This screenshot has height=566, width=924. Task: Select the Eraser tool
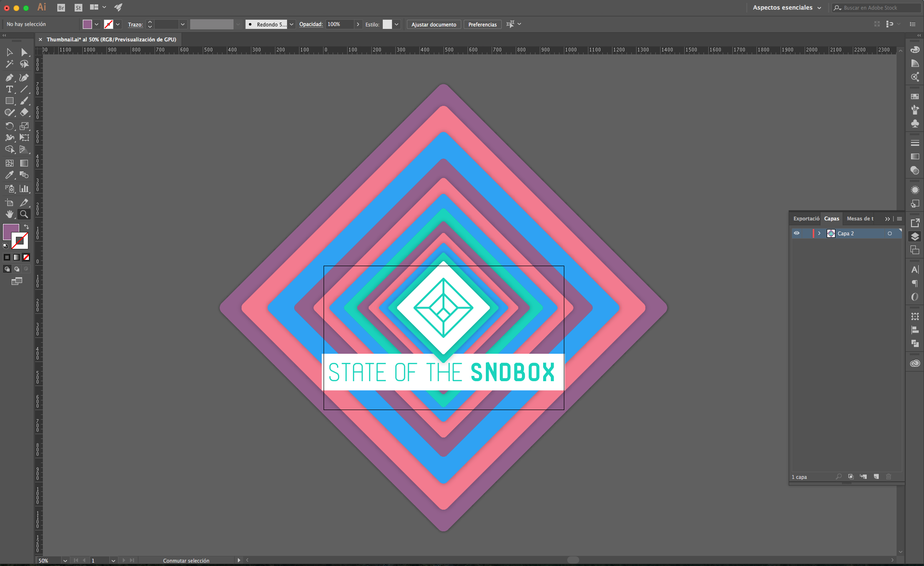pos(24,112)
